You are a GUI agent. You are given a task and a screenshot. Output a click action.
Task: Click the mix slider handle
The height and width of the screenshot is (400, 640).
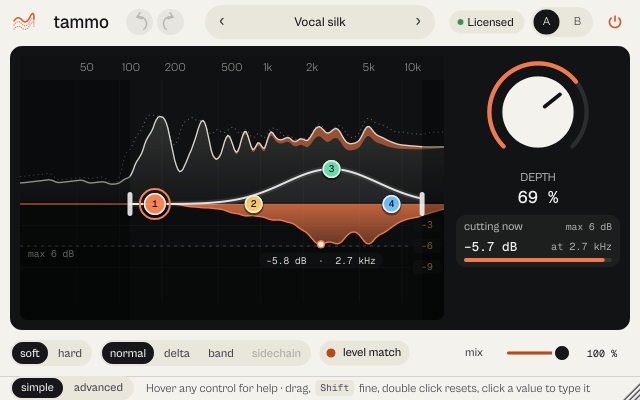(562, 353)
